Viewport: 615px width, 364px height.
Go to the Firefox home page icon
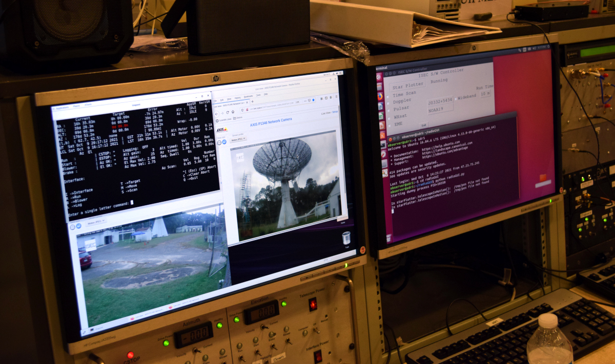tap(234, 112)
